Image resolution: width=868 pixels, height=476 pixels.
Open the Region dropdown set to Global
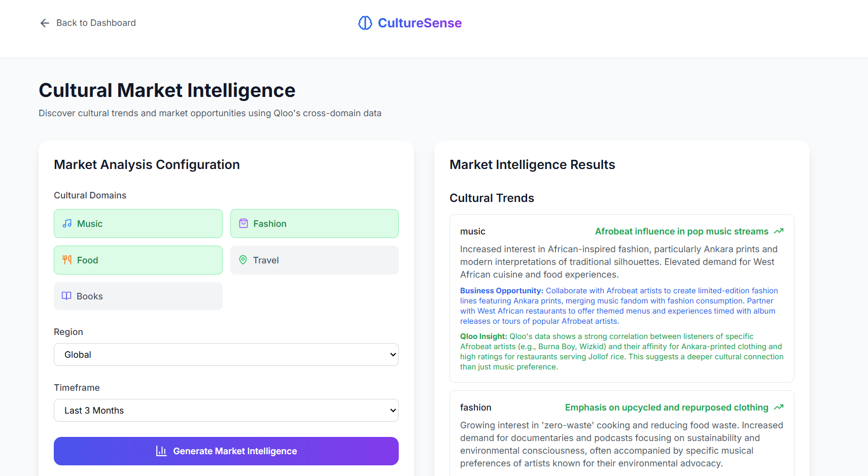226,354
